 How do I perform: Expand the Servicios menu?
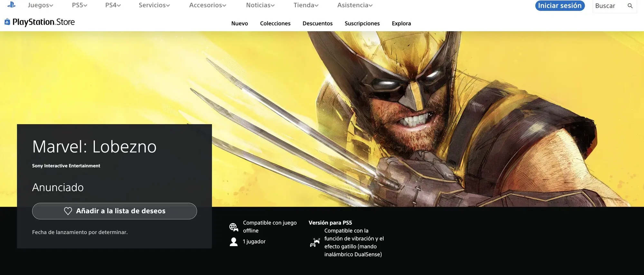154,5
